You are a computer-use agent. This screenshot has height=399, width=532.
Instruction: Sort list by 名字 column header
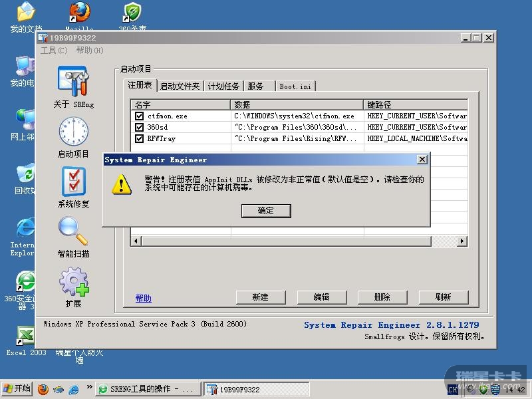(x=180, y=104)
